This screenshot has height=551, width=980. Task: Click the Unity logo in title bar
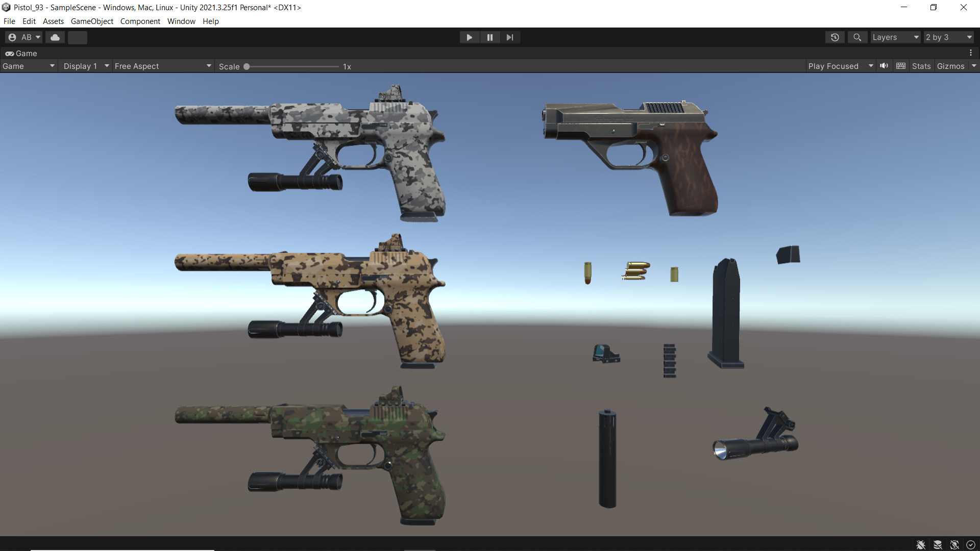[x=6, y=7]
